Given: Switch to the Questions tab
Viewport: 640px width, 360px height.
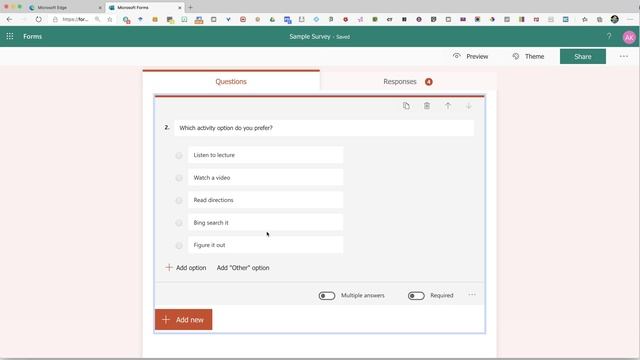Looking at the screenshot, I should click(231, 81).
